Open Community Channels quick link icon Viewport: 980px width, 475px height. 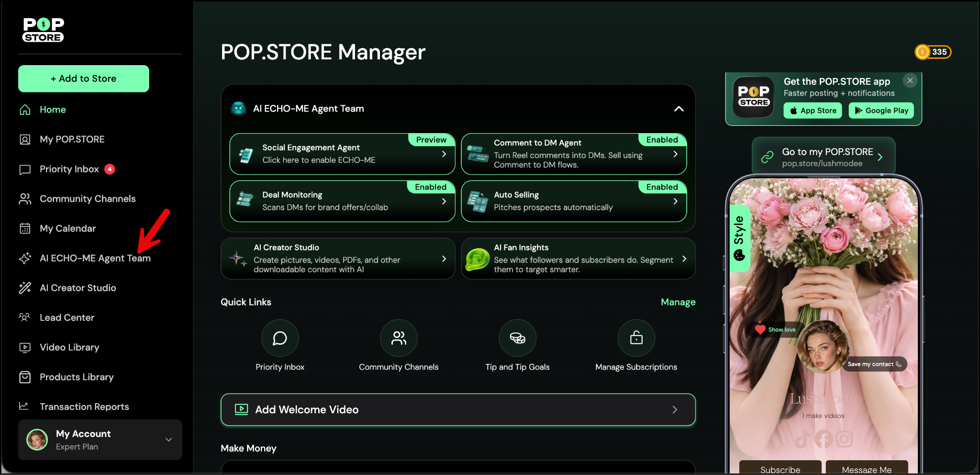tap(399, 338)
